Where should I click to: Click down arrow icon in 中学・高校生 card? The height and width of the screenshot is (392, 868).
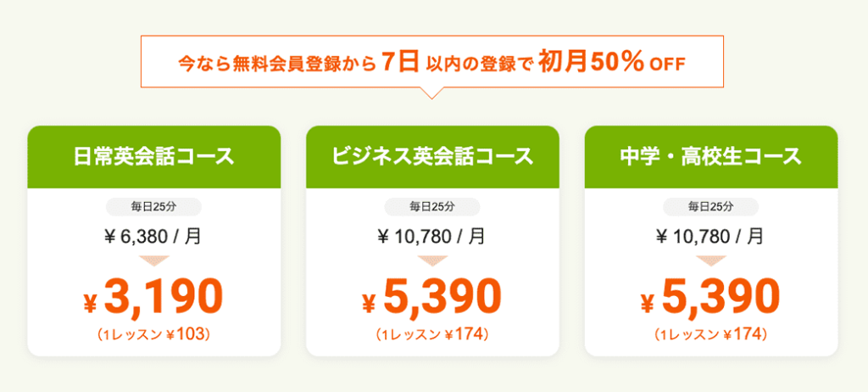(711, 260)
